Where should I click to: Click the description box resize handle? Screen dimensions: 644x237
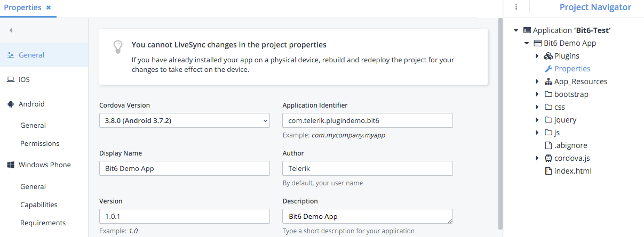[450, 220]
